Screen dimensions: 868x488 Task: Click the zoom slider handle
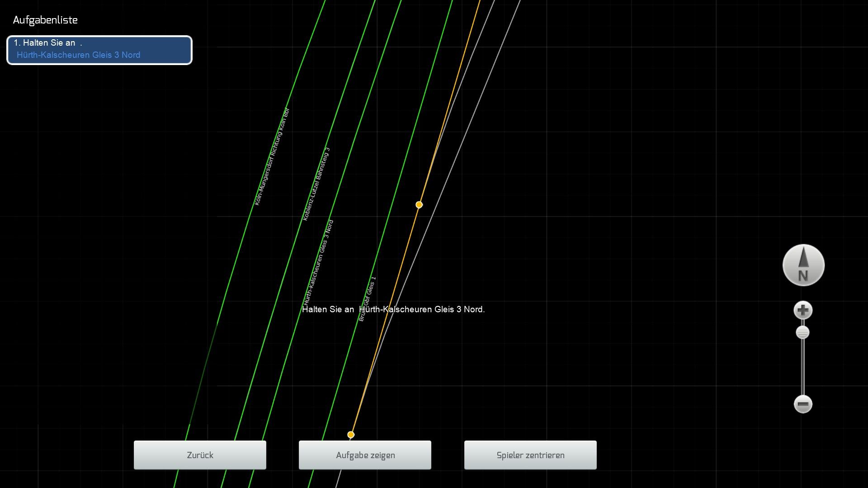(802, 333)
